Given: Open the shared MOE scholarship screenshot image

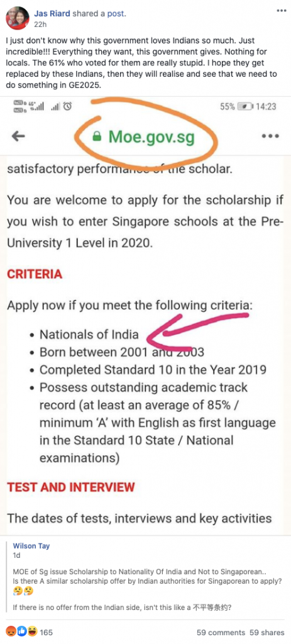Looking at the screenshot, I should [145, 316].
